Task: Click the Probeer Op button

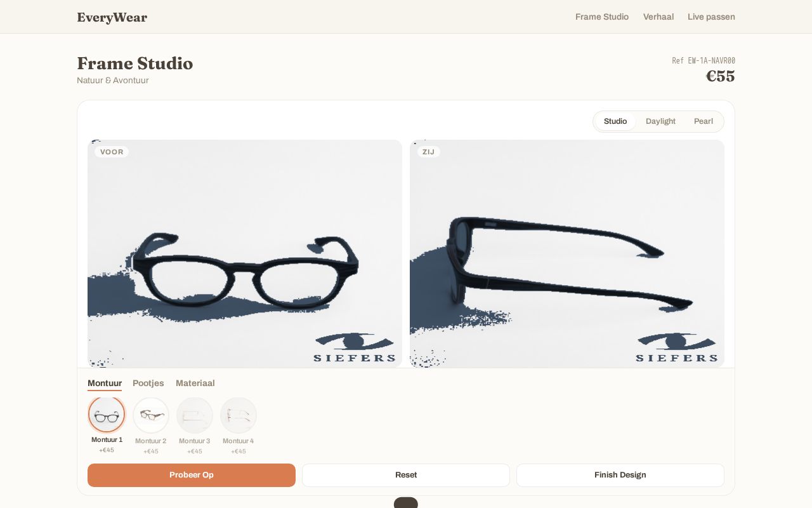Action: pyautogui.click(x=192, y=475)
